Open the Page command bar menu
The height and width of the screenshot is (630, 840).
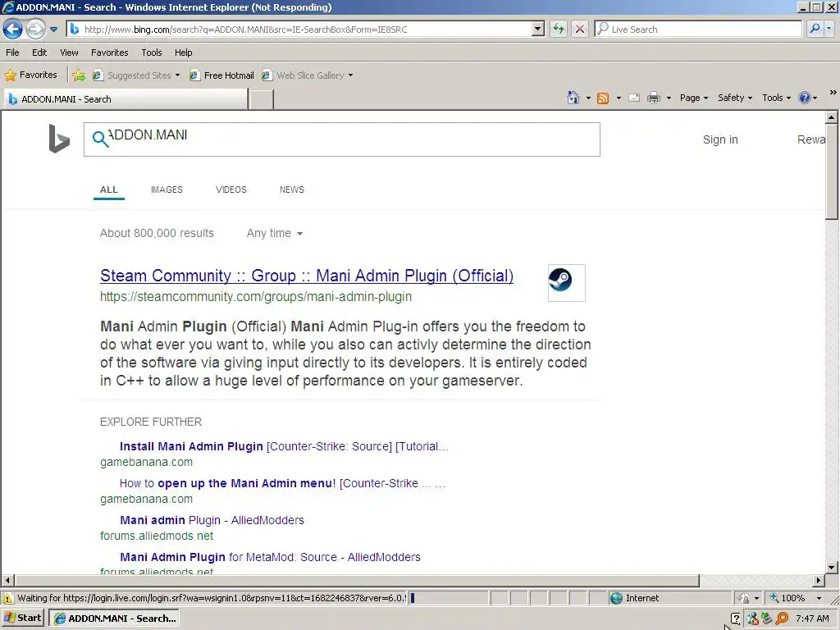tap(694, 98)
